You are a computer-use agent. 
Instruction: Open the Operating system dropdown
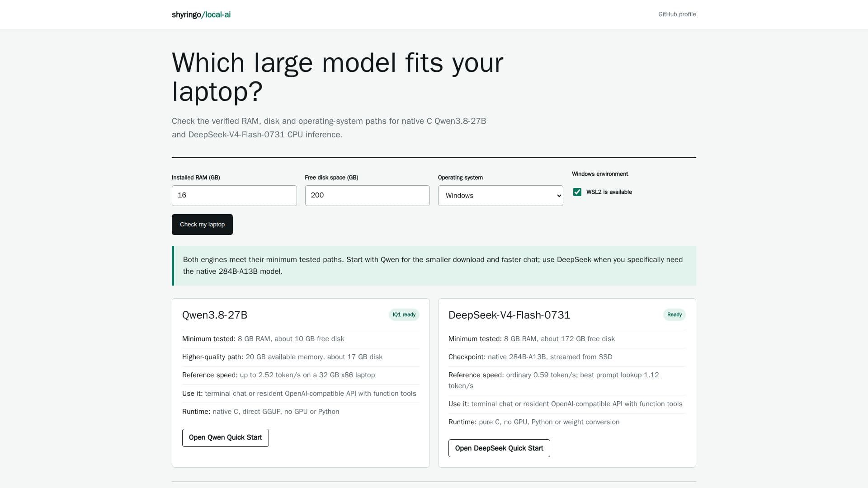(500, 196)
